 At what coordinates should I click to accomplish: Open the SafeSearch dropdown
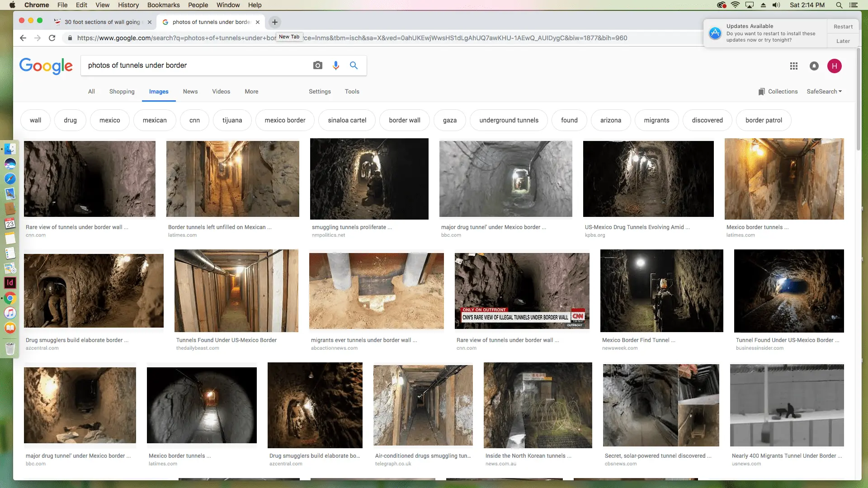pos(824,91)
